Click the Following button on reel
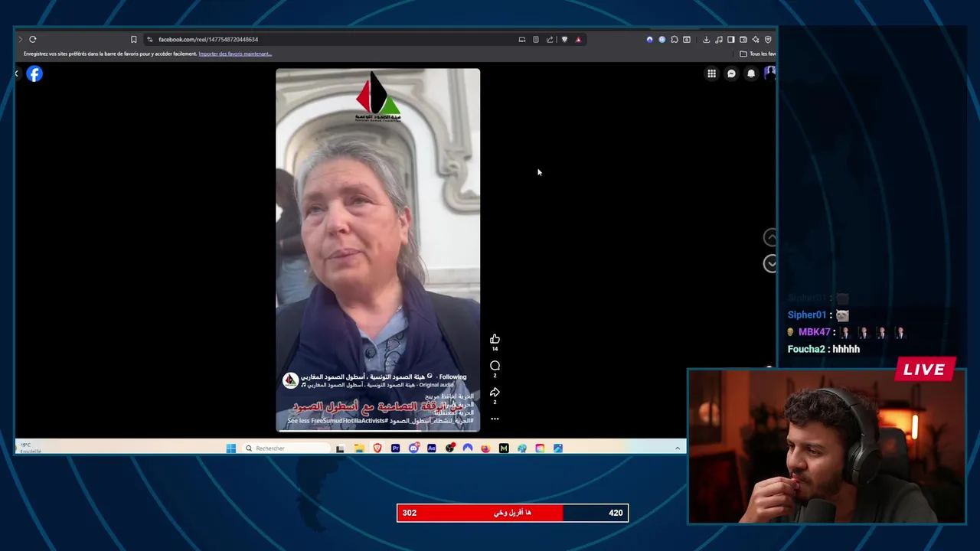Viewport: 980px width, 551px height. 452,377
